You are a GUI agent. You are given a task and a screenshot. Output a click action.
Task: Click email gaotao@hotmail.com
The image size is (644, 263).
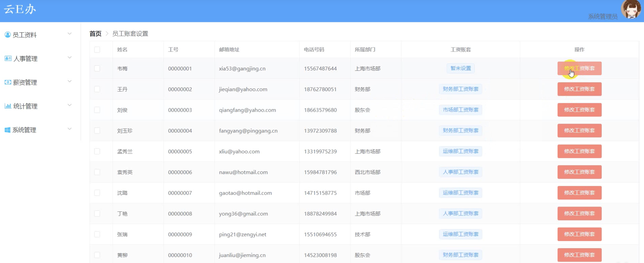tap(245, 193)
